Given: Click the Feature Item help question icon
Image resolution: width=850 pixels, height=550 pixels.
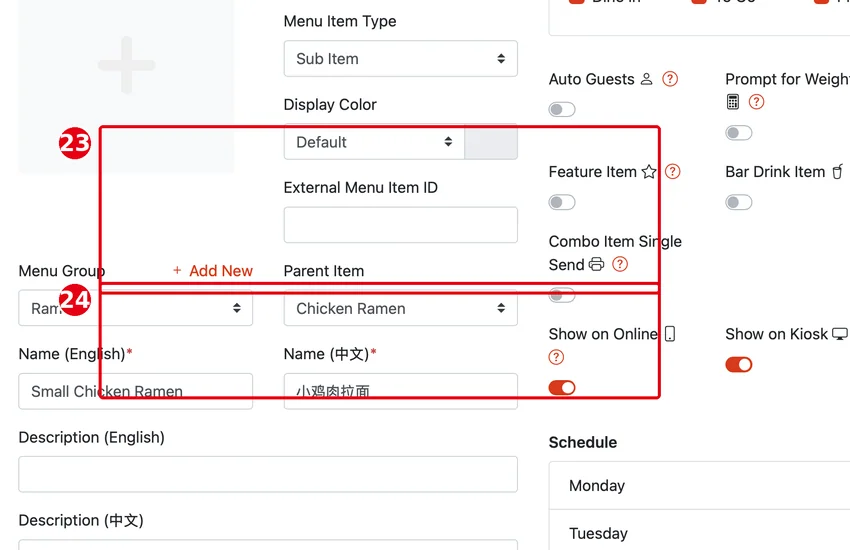Looking at the screenshot, I should (673, 172).
